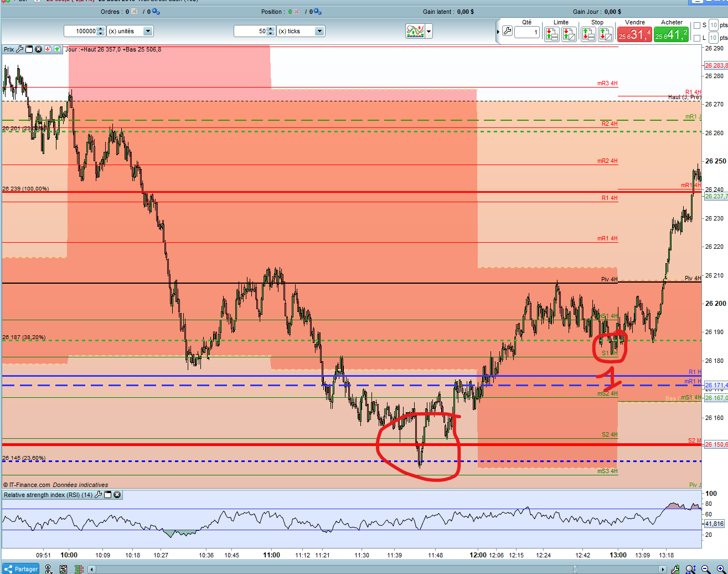728x574 pixels.
Task: Open the unités dropdown
Action: (148, 31)
